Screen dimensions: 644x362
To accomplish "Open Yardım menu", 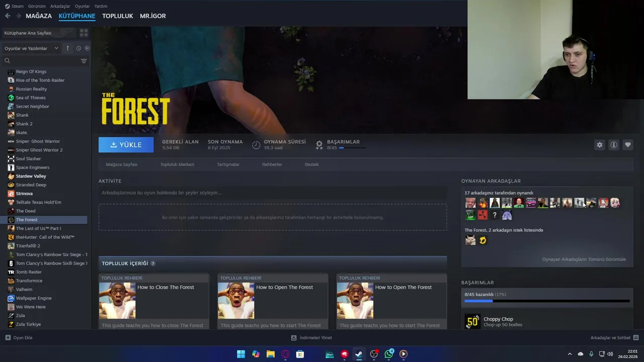I will point(101,6).
